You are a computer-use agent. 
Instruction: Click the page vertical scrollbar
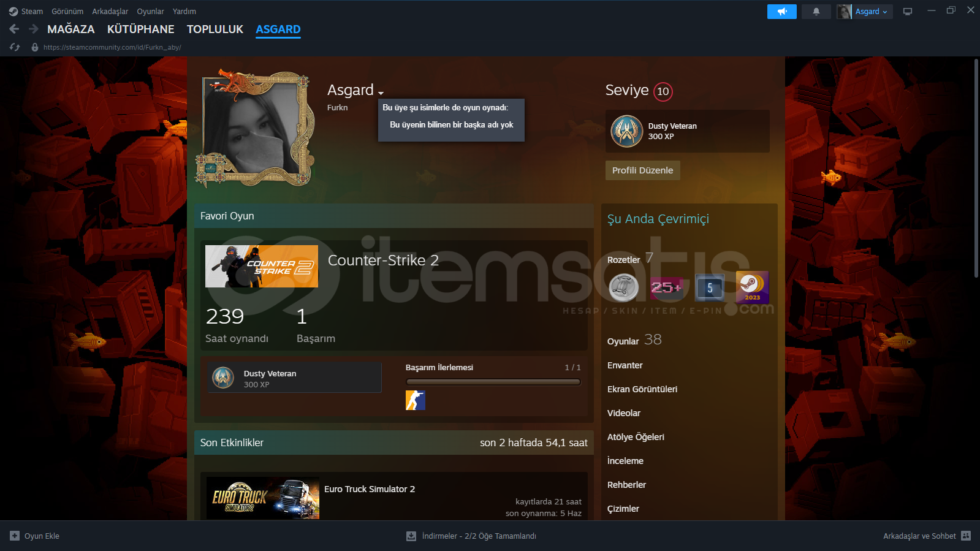click(x=976, y=169)
